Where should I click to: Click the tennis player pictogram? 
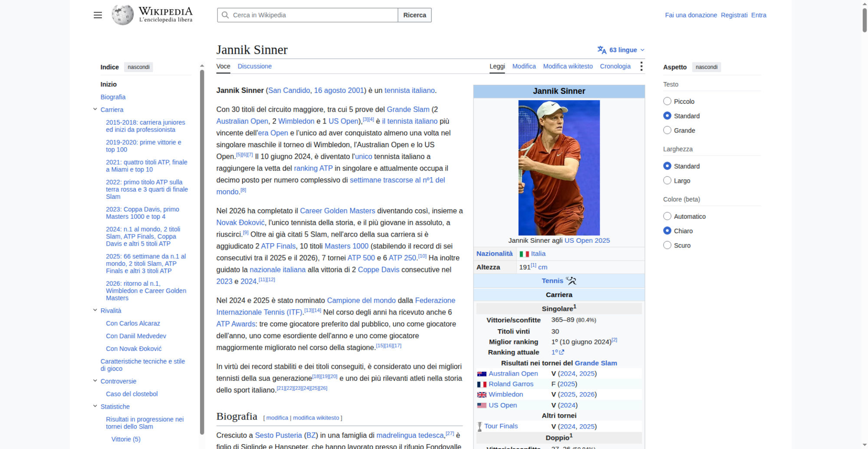[x=571, y=281]
